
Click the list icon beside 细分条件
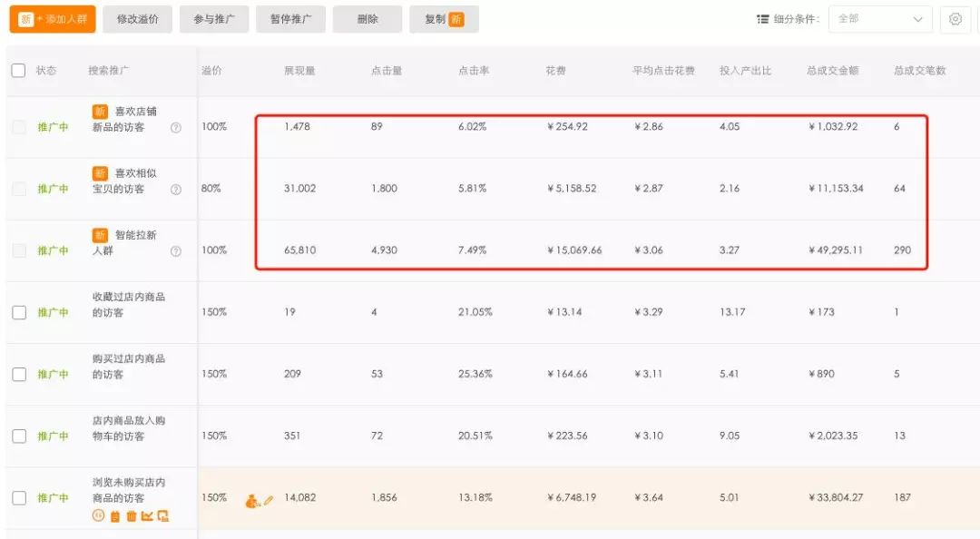762,19
